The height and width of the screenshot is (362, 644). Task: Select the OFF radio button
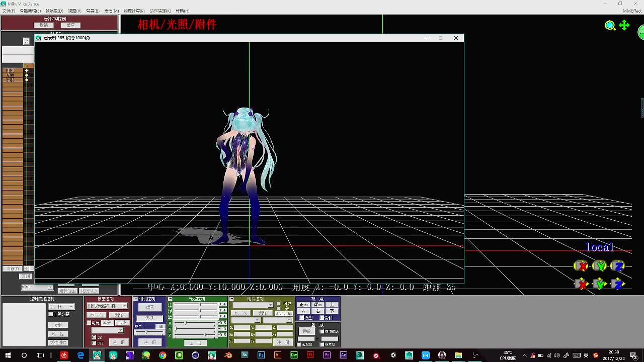pyautogui.click(x=94, y=342)
